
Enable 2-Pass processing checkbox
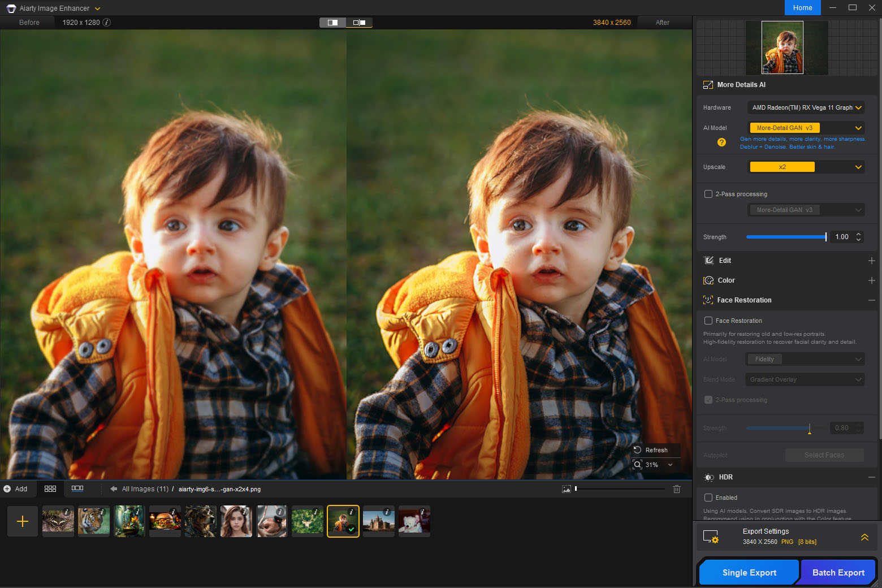708,194
